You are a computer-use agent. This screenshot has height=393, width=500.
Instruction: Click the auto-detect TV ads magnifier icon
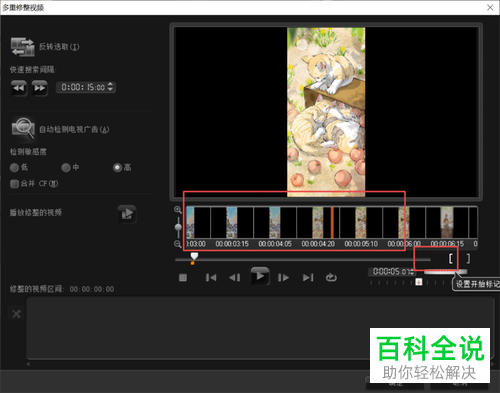click(x=23, y=127)
